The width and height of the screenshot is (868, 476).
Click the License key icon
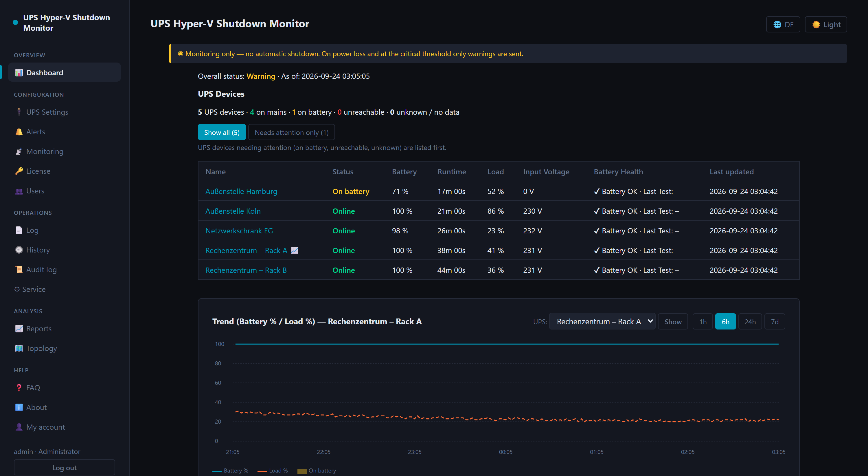(x=19, y=171)
